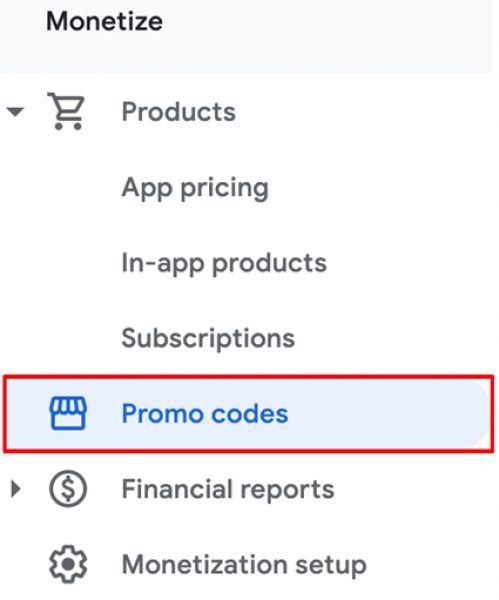Choose Subscriptions under Products
Image resolution: width=499 pixels, height=600 pixels.
[208, 339]
